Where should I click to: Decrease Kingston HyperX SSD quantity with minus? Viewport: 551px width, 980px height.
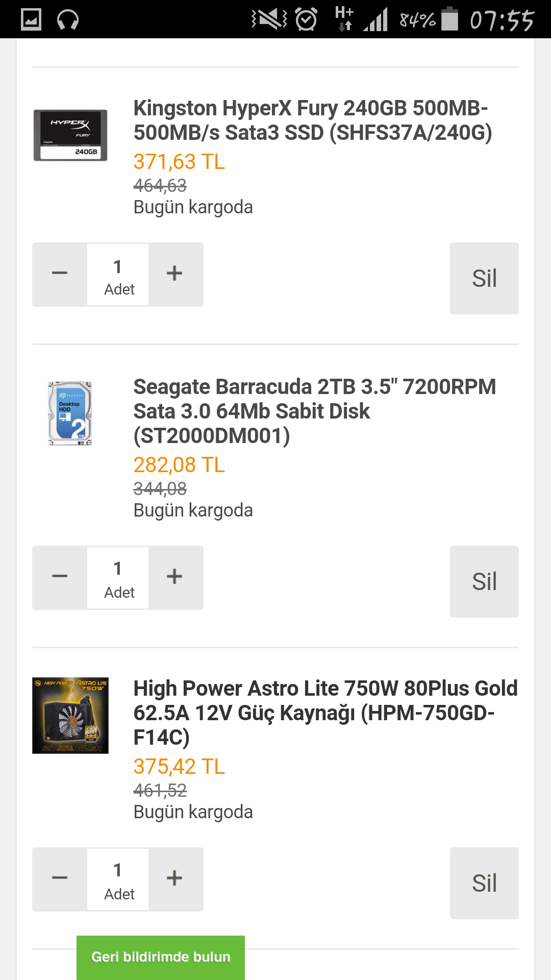pyautogui.click(x=60, y=274)
